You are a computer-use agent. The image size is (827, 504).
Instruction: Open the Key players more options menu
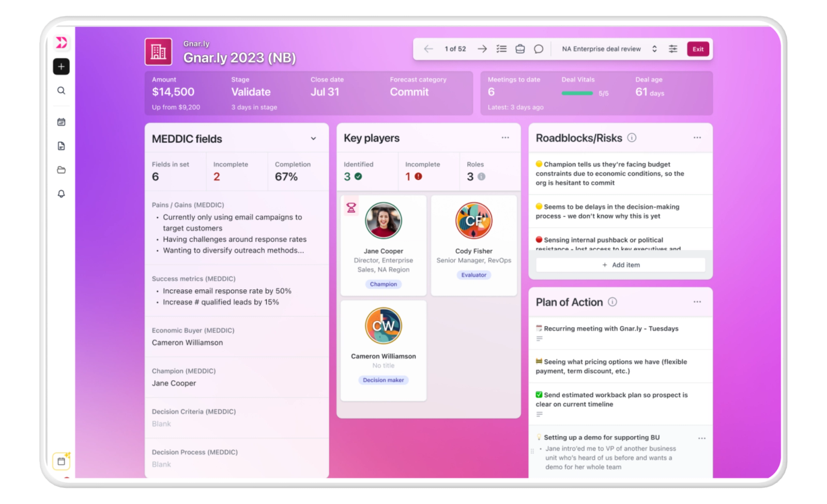point(505,138)
